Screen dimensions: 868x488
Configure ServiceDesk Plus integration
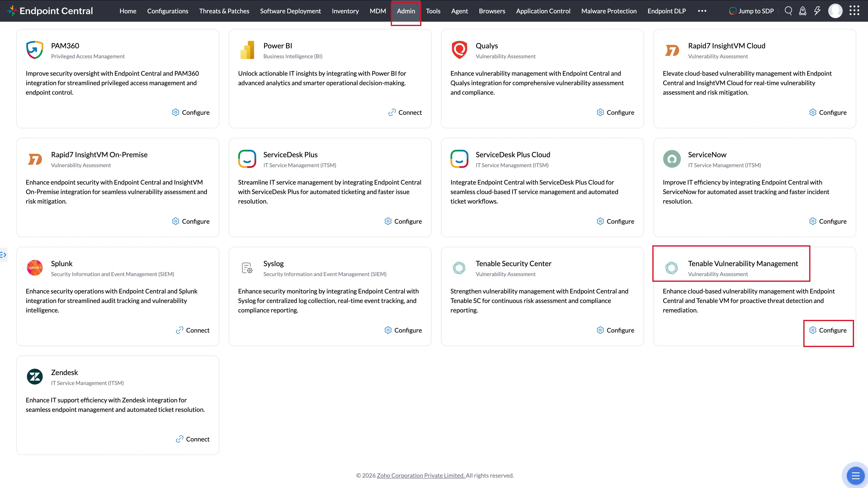click(x=403, y=221)
